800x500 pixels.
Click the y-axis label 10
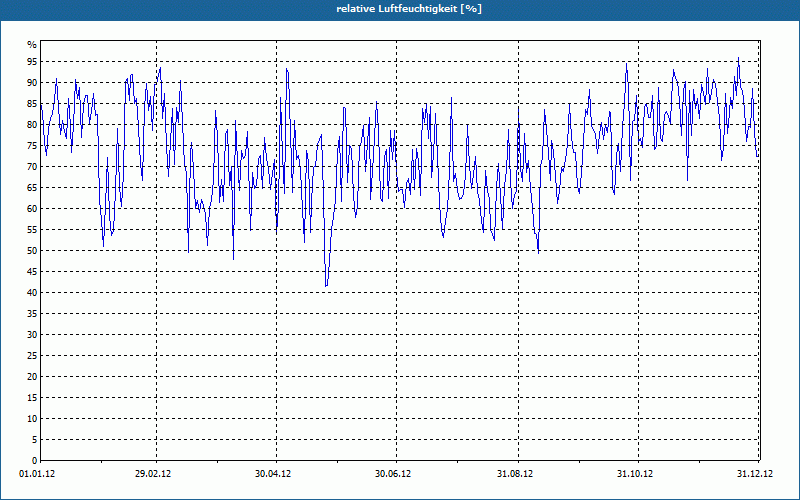[32, 418]
